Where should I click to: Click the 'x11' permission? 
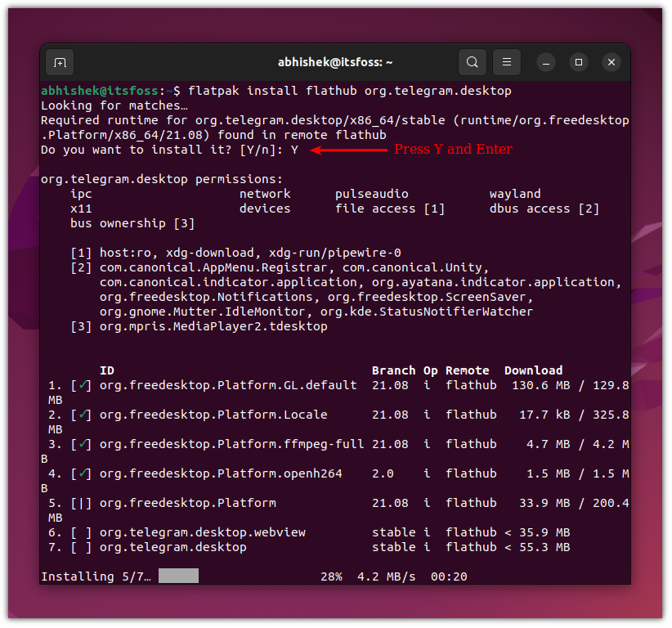(81, 209)
